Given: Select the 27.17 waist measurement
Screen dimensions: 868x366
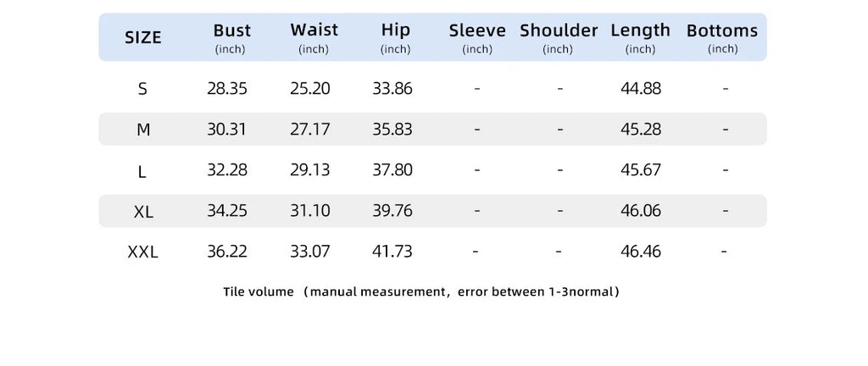Looking at the screenshot, I should [310, 129].
